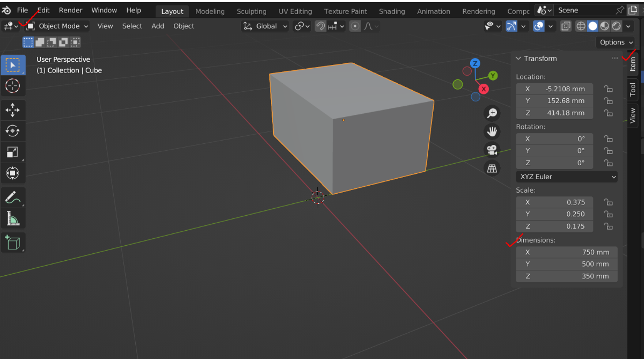Toggle camera view with the camera icon

pos(492,149)
